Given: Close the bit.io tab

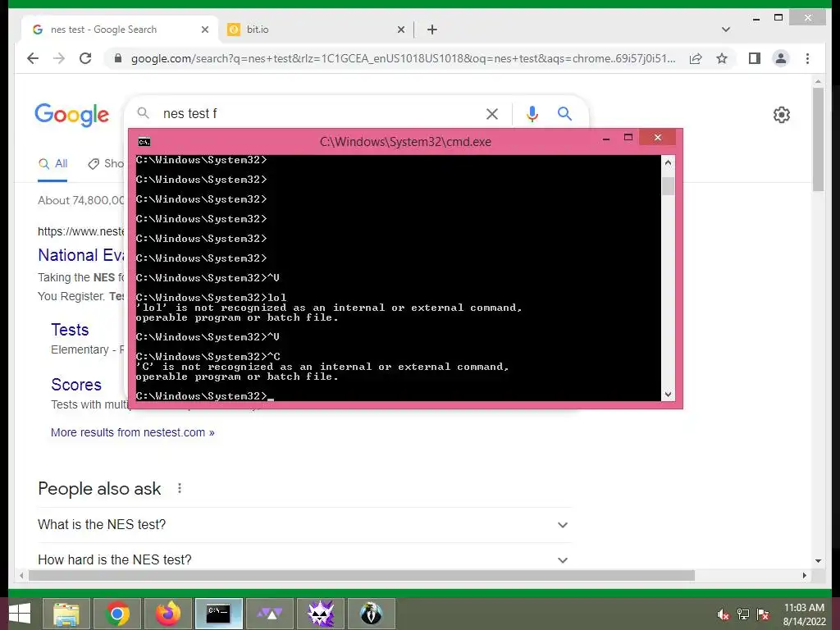Looking at the screenshot, I should 400,30.
